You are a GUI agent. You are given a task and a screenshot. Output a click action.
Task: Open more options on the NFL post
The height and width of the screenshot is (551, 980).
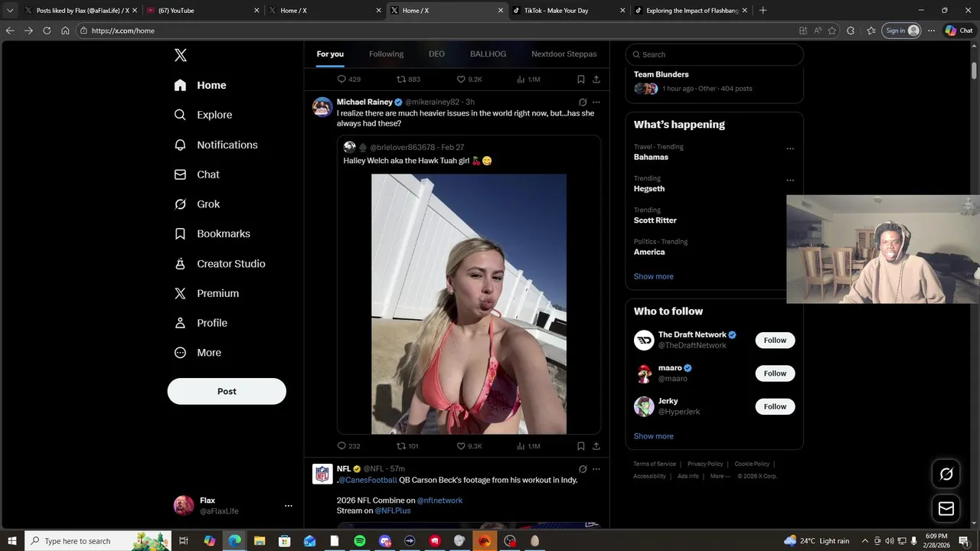point(596,469)
